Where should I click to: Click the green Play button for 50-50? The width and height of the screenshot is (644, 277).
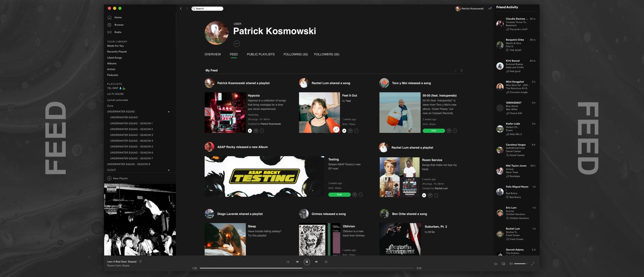(434, 131)
